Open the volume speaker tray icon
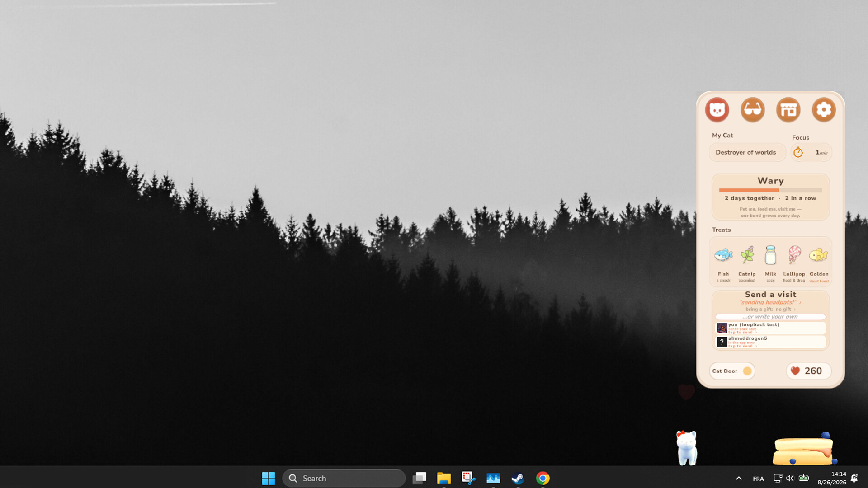The image size is (868, 488). pyautogui.click(x=790, y=478)
